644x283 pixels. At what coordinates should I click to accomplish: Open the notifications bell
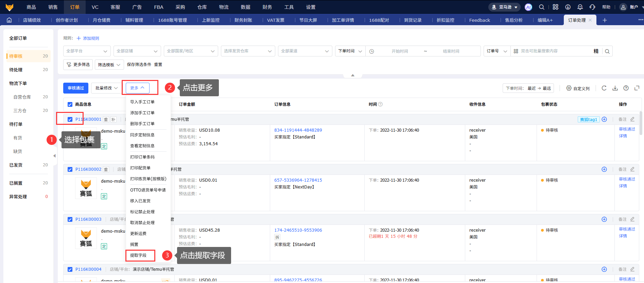pyautogui.click(x=580, y=7)
